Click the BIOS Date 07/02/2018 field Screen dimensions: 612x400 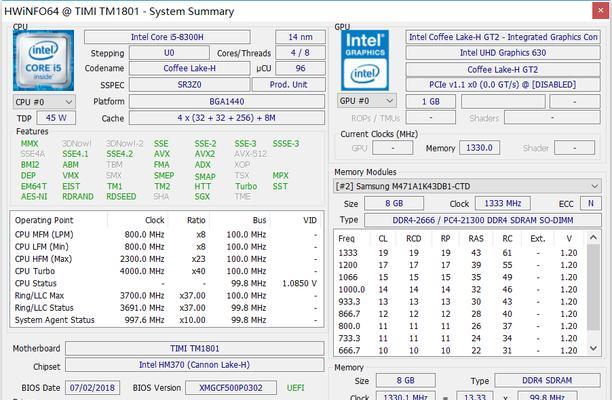92,388
